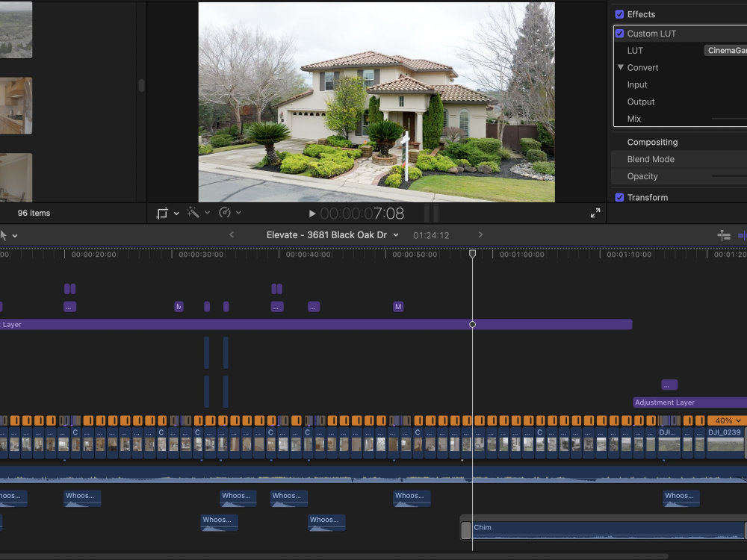Click the ruler at 00:00:30:00
This screenshot has height=560, width=747.
[x=200, y=255]
